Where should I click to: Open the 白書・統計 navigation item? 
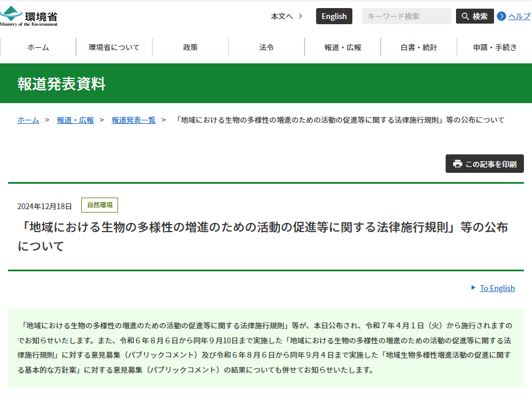point(419,47)
